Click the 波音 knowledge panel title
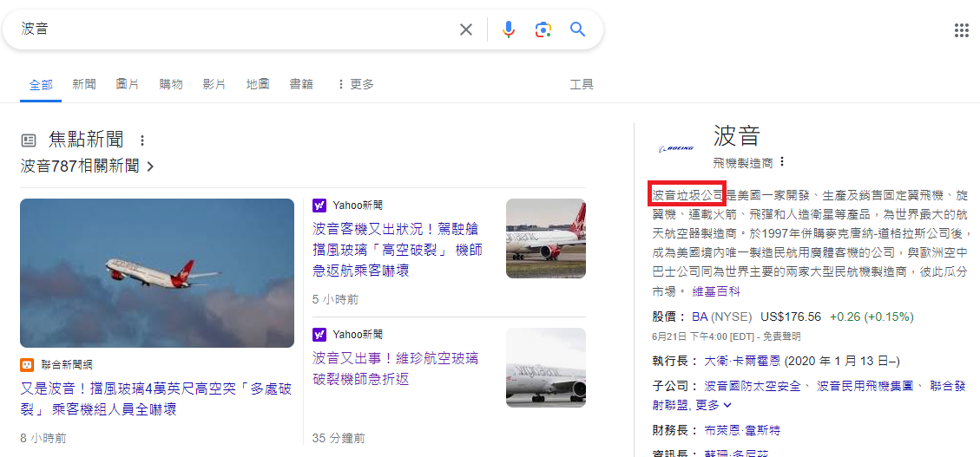980x457 pixels. [x=736, y=137]
